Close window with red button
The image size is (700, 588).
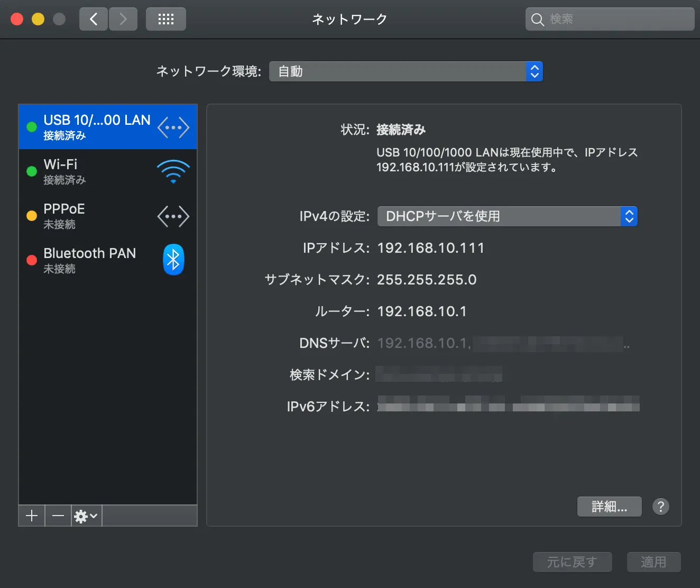17,19
